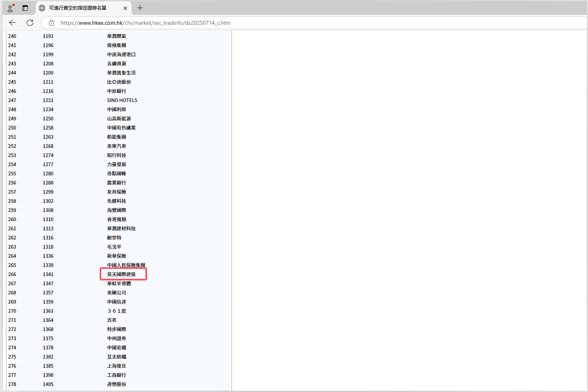
Task: Click stock name 中原銀行
Action: [x=117, y=92]
